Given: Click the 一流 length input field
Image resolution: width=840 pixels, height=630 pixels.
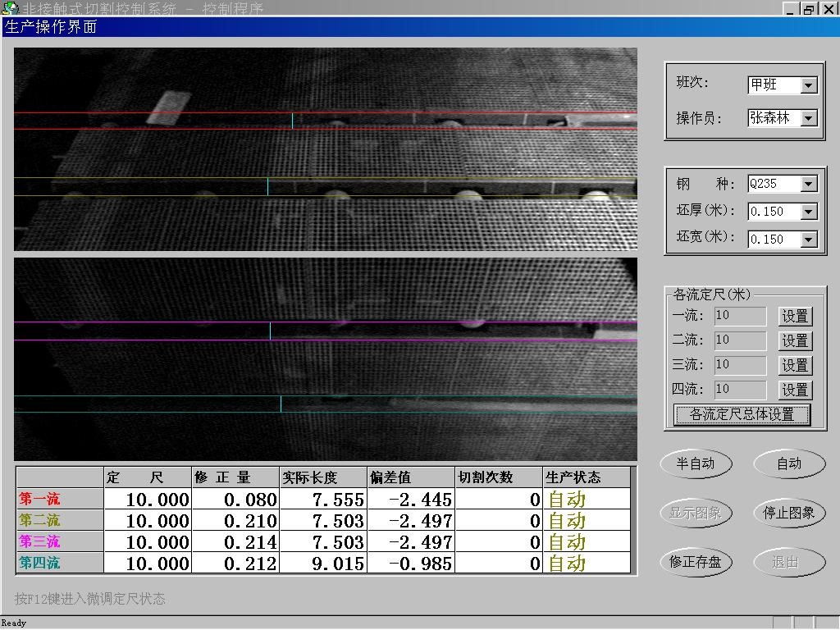Looking at the screenshot, I should (x=740, y=316).
